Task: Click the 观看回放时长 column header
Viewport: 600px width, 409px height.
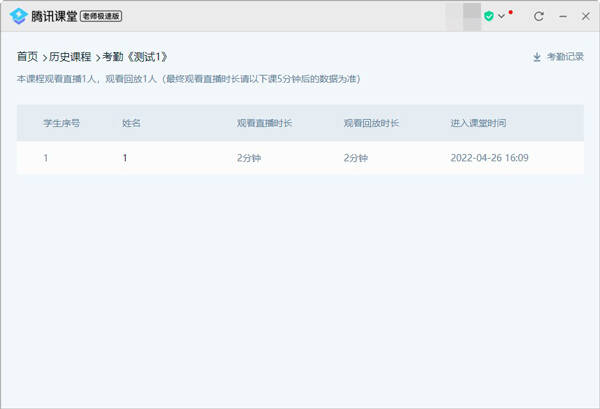Action: pos(371,123)
